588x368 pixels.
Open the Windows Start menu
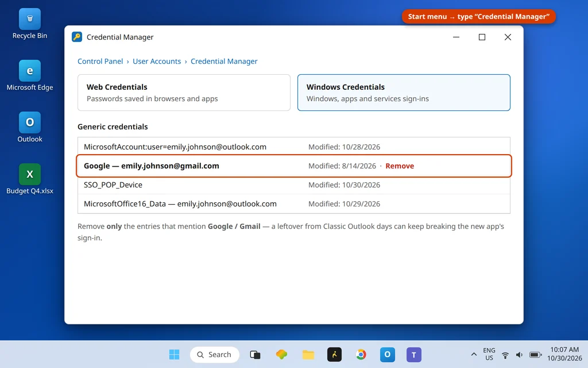(174, 354)
